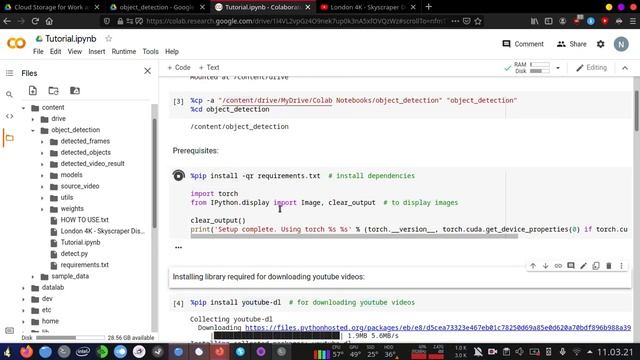The width and height of the screenshot is (640, 360).
Task: Open code snippets sidebar icon
Action: (9, 116)
